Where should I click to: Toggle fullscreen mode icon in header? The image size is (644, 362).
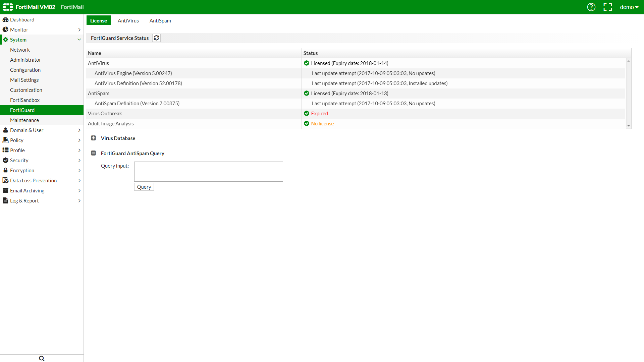pyautogui.click(x=607, y=7)
